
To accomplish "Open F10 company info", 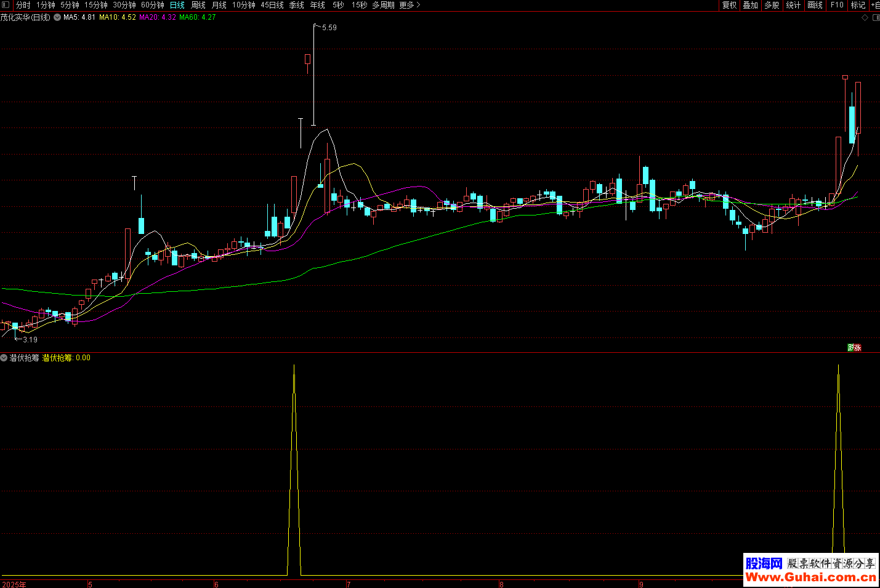I will pos(837,5).
